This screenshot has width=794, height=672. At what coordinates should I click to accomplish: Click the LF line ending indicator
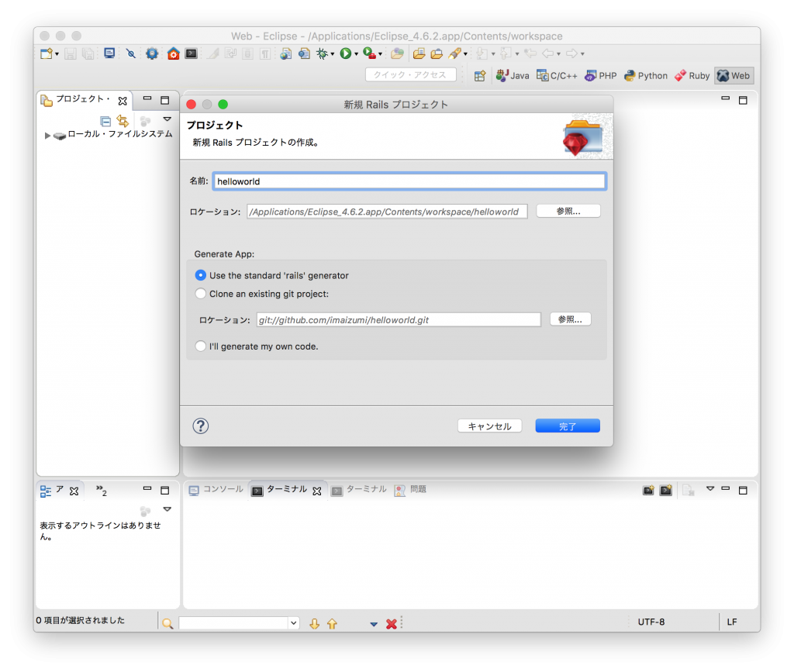coord(732,622)
